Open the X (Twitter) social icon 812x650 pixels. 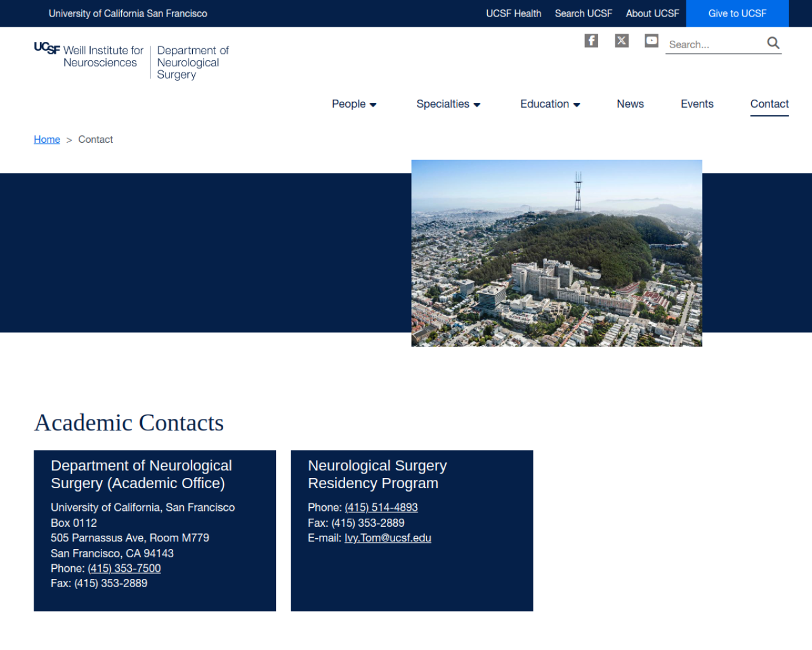click(x=622, y=41)
